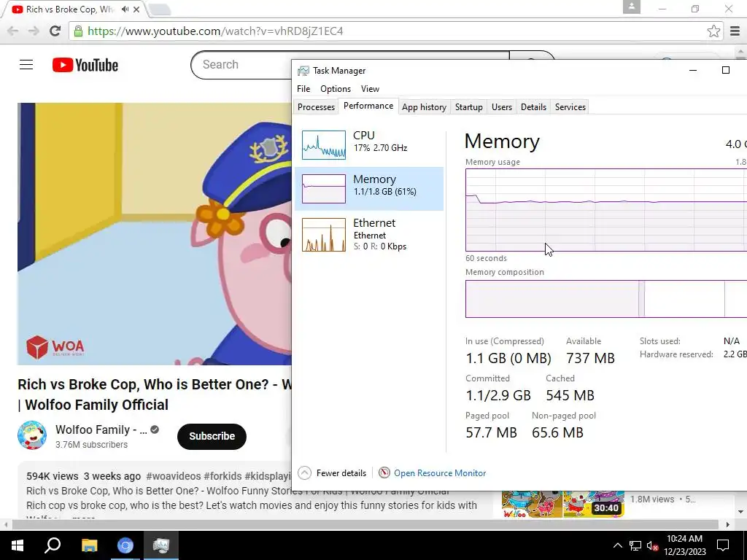Click the Memory usage graph
The height and width of the screenshot is (560, 747).
(x=606, y=210)
